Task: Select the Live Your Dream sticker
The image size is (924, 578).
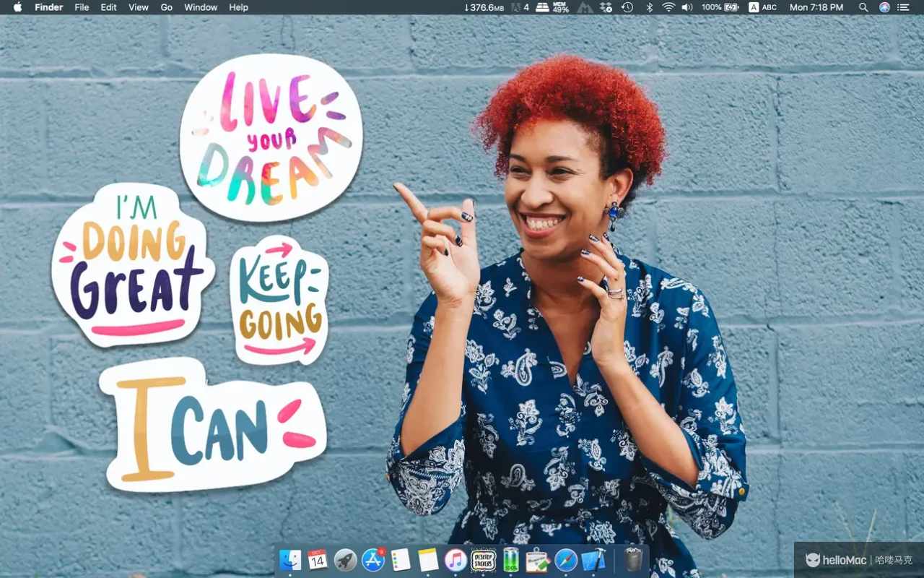Action: coord(271,137)
